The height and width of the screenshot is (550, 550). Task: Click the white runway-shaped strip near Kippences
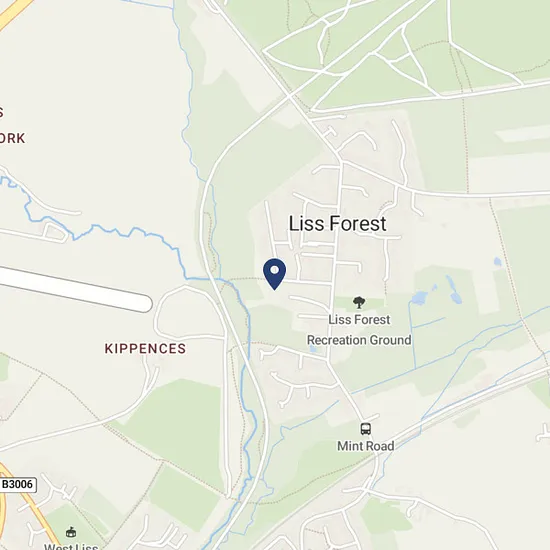(75, 289)
